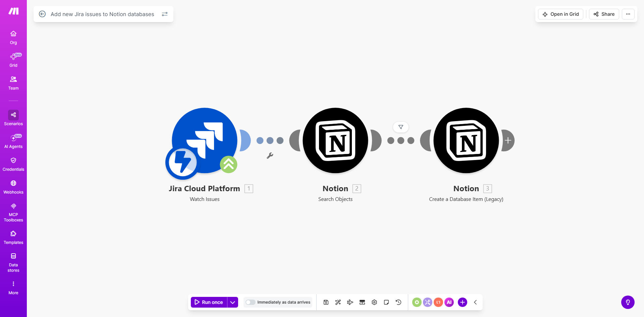Screen dimensions: 644x317
Task: Expand the More sidebar menu
Action: pos(13,288)
